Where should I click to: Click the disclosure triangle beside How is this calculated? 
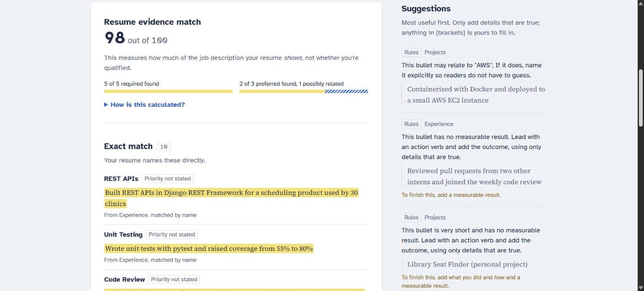tap(106, 105)
